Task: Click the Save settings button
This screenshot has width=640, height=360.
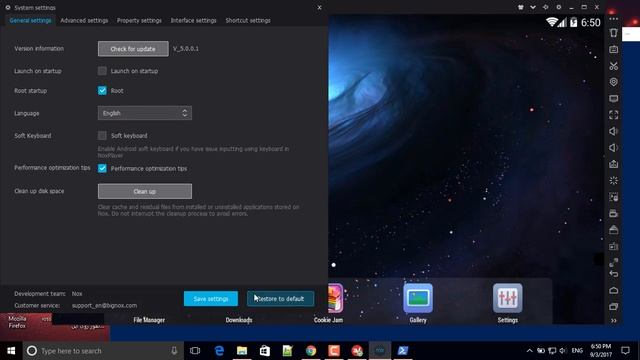Action: [x=211, y=299]
